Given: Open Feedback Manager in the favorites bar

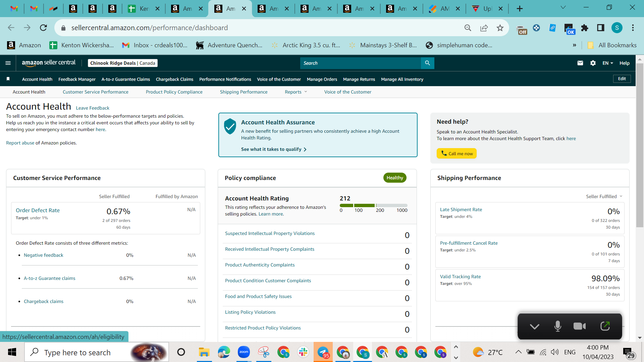Looking at the screenshot, I should 77,79.
